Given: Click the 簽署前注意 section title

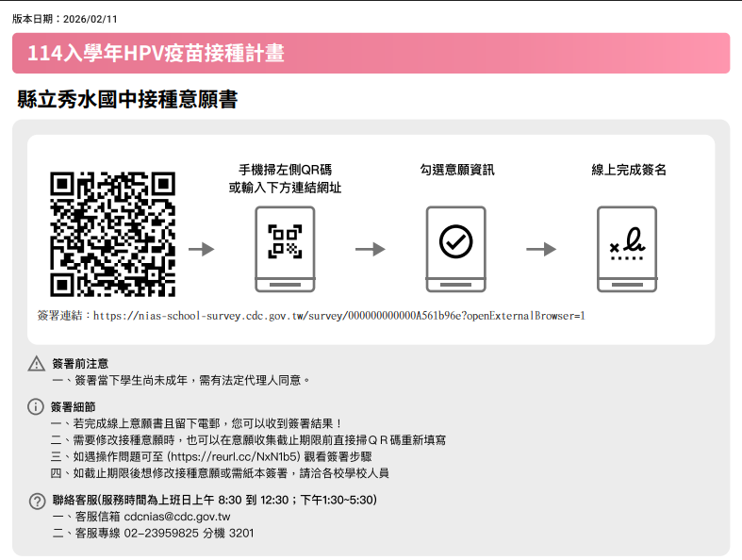Looking at the screenshot, I should click(x=80, y=364).
